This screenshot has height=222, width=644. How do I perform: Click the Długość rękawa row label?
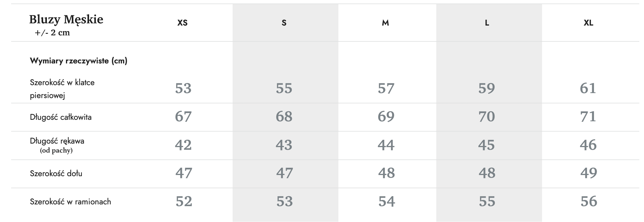pyautogui.click(x=57, y=141)
